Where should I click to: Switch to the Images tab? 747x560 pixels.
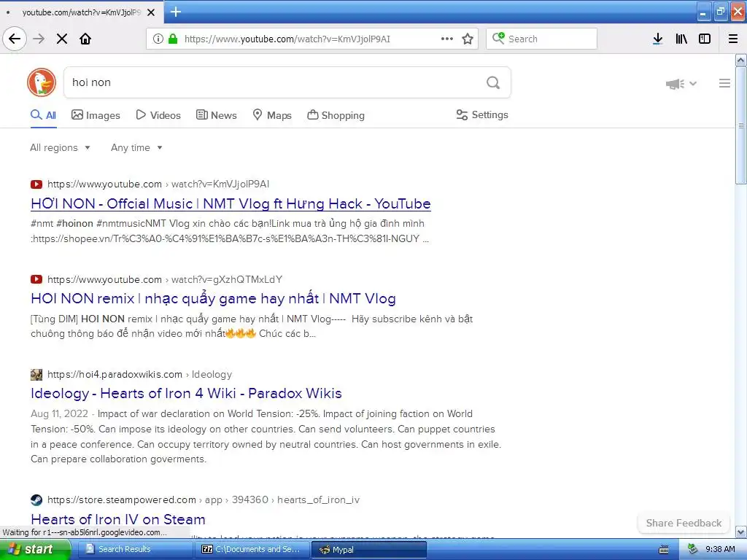point(96,115)
